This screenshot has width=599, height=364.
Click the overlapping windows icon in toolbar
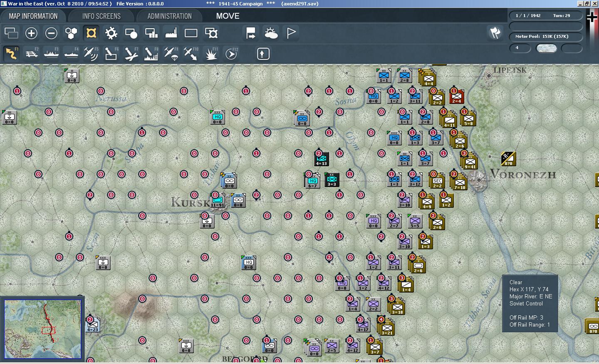11,33
